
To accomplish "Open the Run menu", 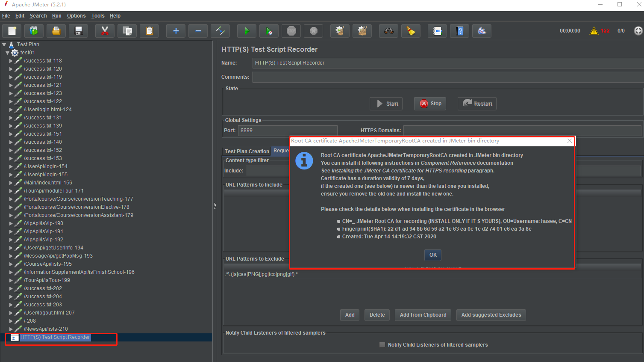I will click(x=57, y=16).
